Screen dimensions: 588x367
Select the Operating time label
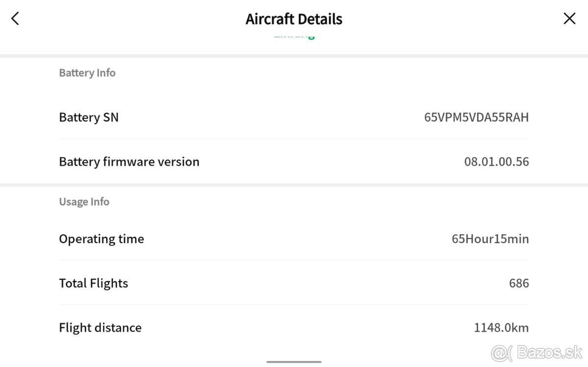tap(101, 239)
